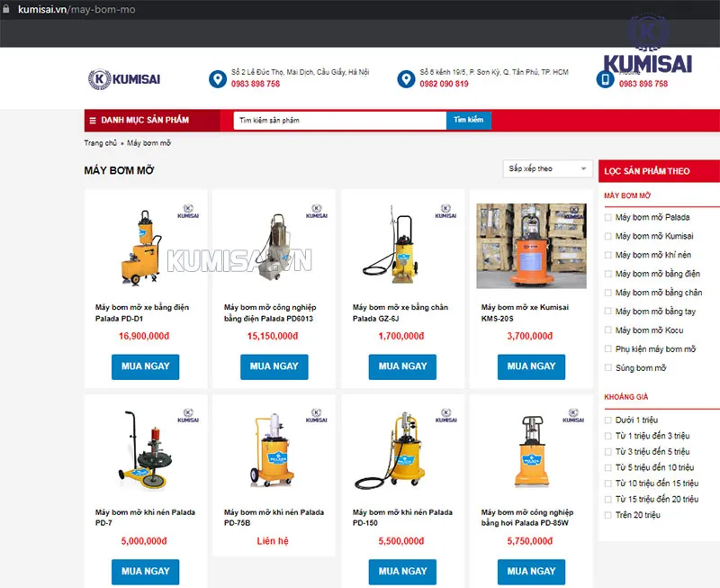Click the hamburger icon beside Danh mục sản phẩm
The image size is (720, 588).
[x=93, y=121]
